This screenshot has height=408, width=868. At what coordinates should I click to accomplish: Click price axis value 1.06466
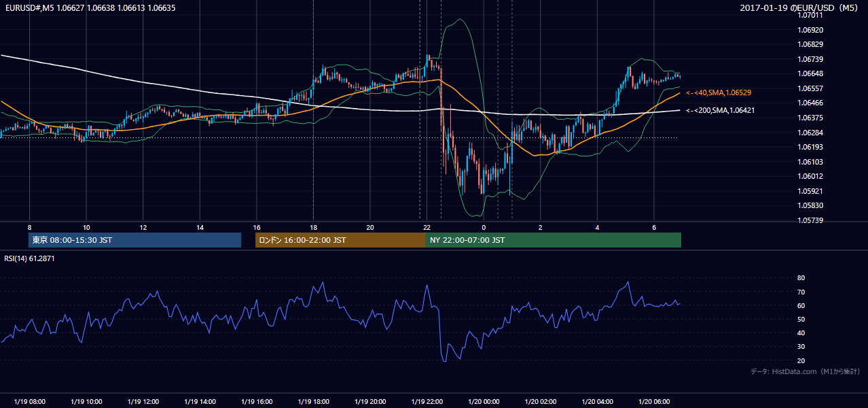click(x=811, y=103)
